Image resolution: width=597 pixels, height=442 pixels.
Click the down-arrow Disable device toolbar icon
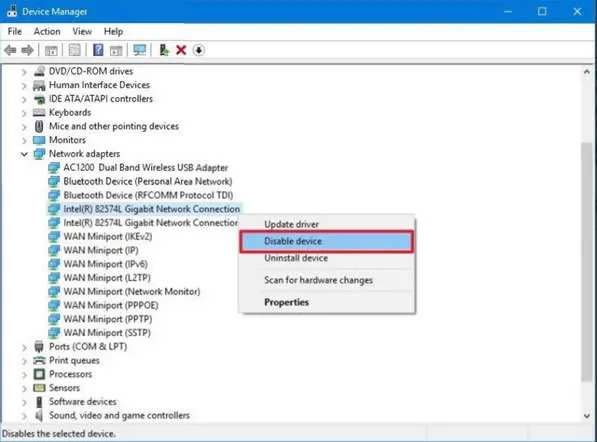(199, 50)
